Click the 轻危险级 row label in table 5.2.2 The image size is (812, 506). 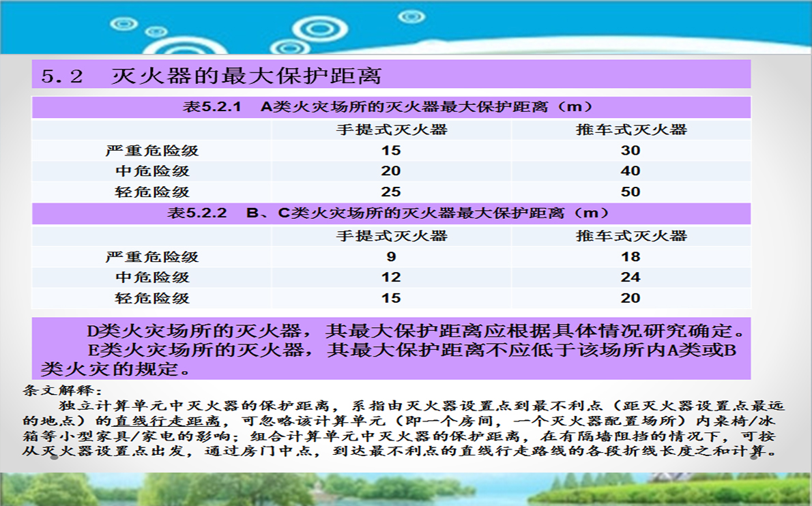point(152,298)
